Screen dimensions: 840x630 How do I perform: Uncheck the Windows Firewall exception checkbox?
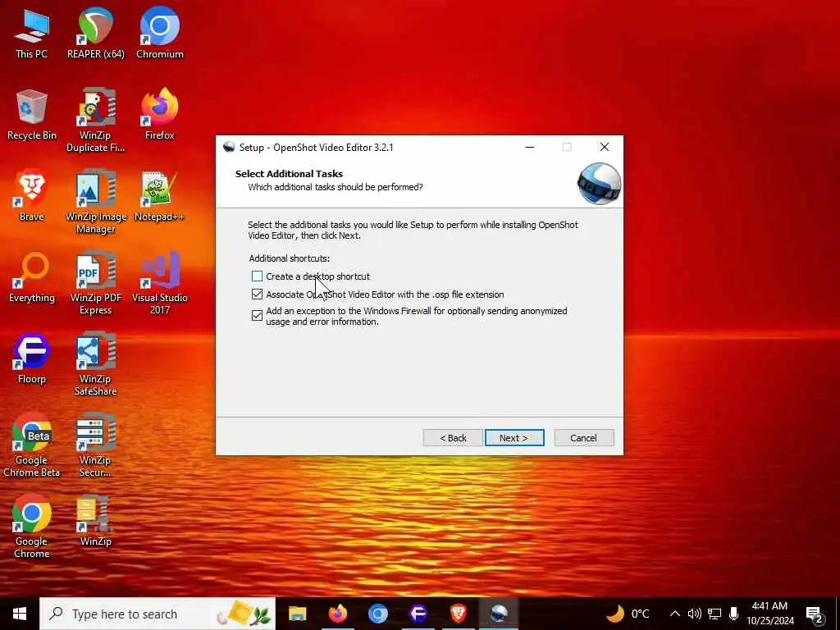257,316
